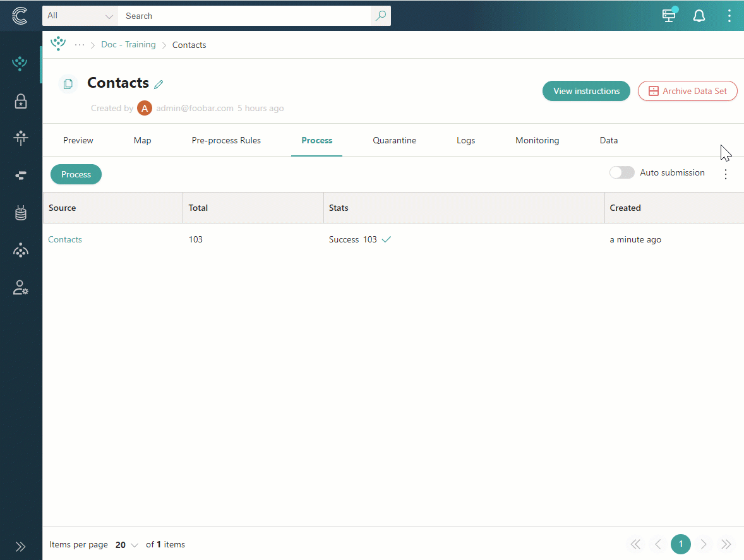View server status notifications via the monitor icon

click(x=669, y=16)
